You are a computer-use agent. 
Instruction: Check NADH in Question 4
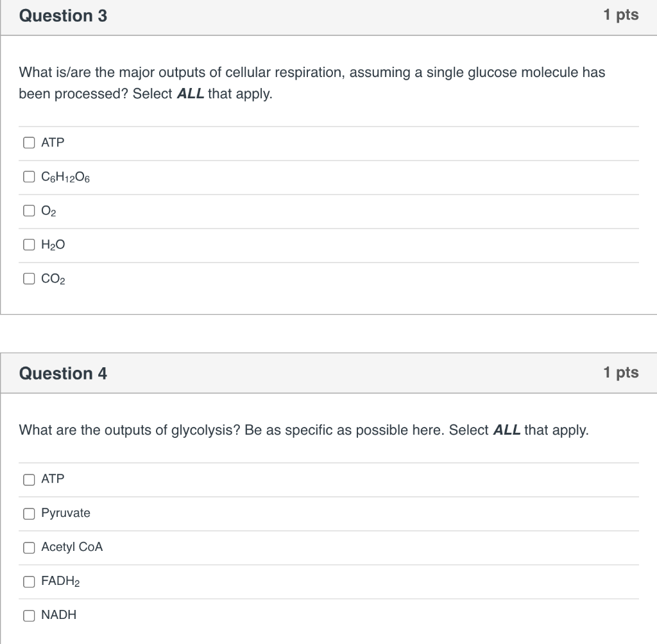point(29,615)
